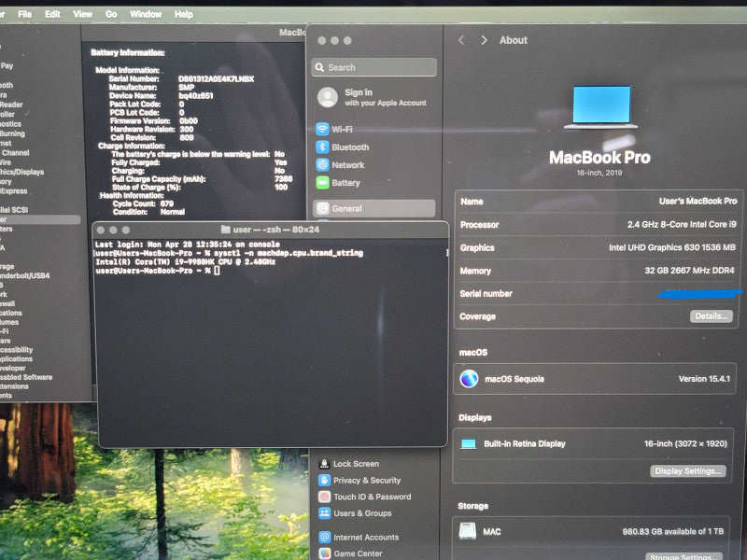Open Bluetooth settings icon in sidebar
The height and width of the screenshot is (560, 747).
coord(322,147)
